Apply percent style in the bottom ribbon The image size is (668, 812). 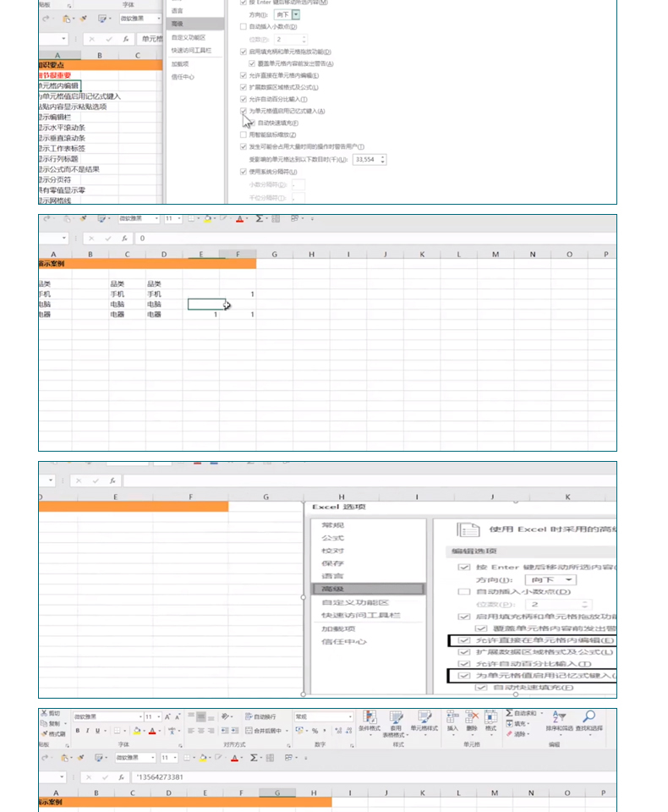pyautogui.click(x=315, y=731)
